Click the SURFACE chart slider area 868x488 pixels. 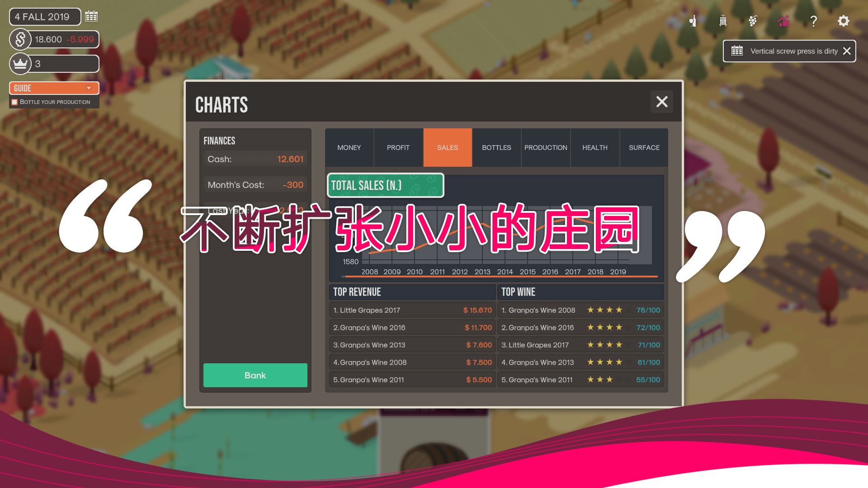[643, 147]
